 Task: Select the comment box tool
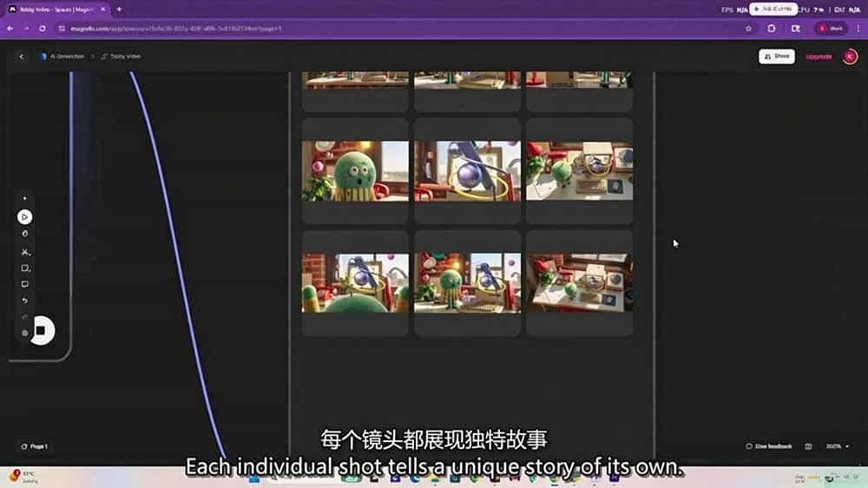[x=25, y=284]
